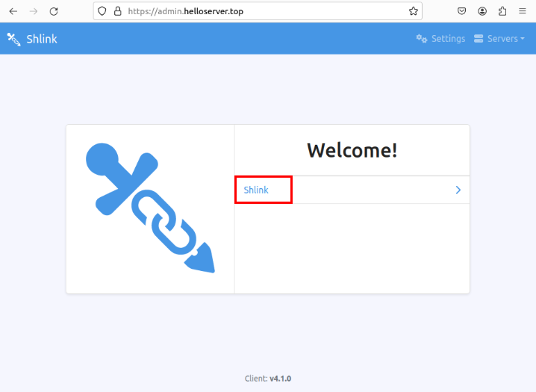Open the shield tracking protection icon

102,11
